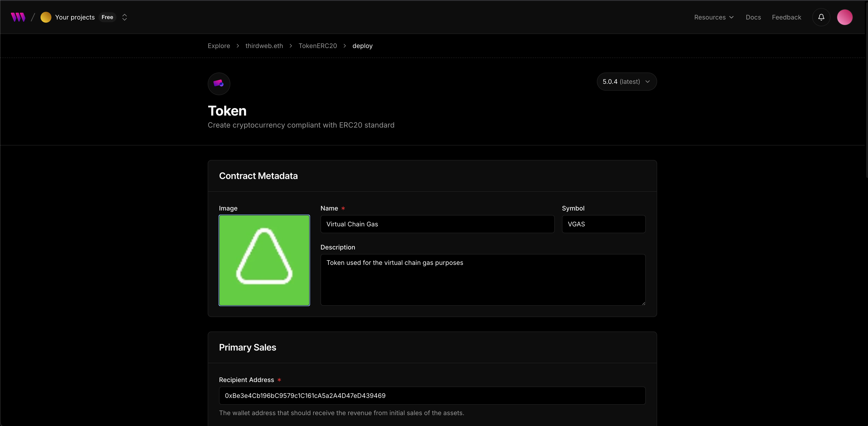Click the Explore breadcrumb link
Viewport: 868px width, 426px height.
[219, 46]
